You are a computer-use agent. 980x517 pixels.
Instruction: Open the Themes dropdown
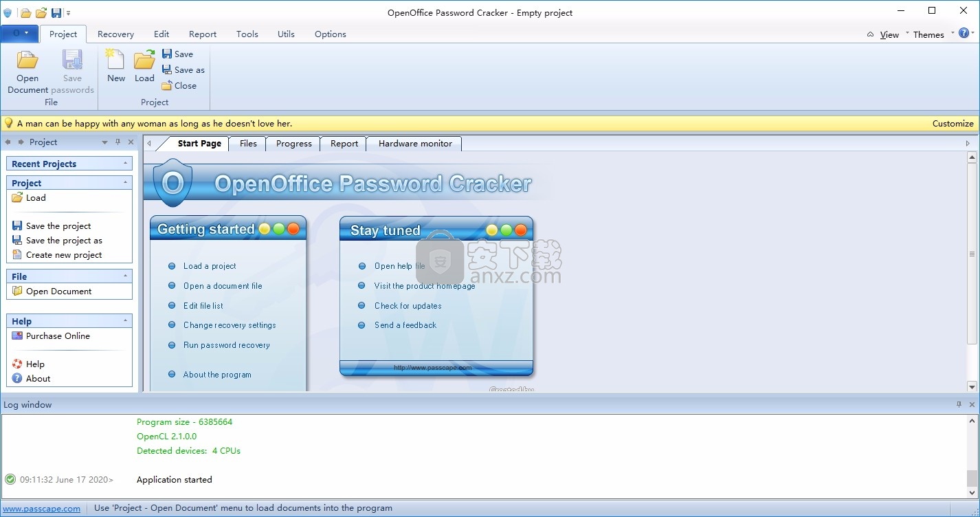pyautogui.click(x=928, y=34)
